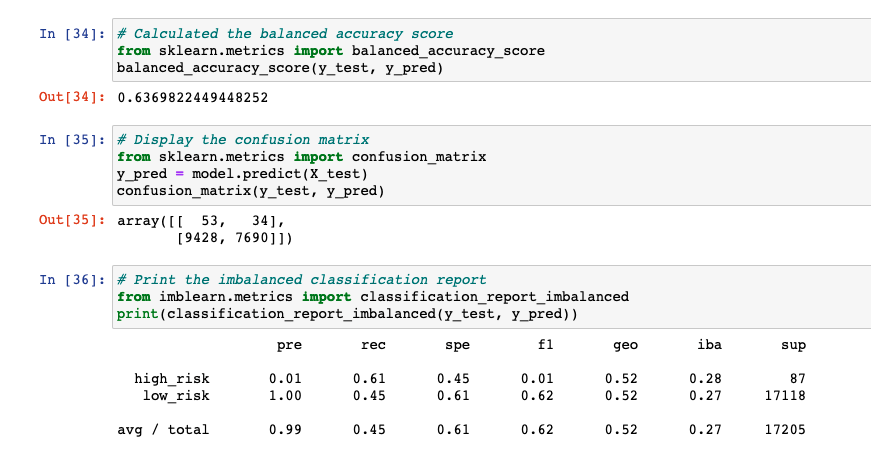Click low_risk support value 17118

click(x=785, y=396)
